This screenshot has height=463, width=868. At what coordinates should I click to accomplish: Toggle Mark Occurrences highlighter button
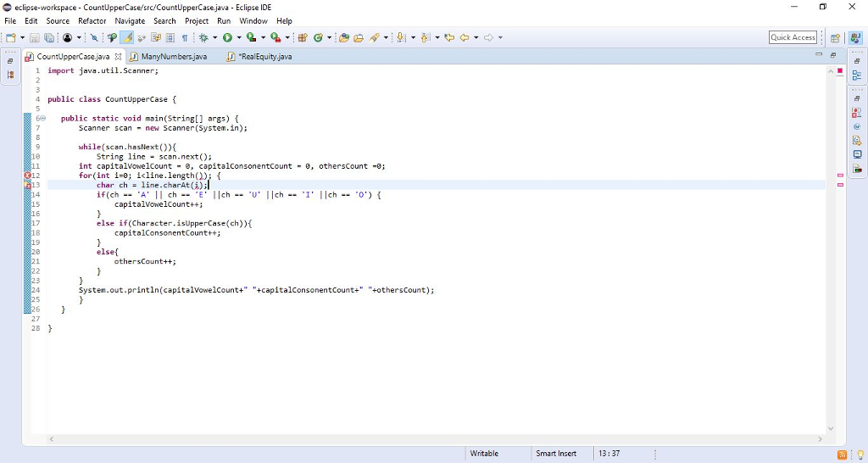(x=127, y=37)
